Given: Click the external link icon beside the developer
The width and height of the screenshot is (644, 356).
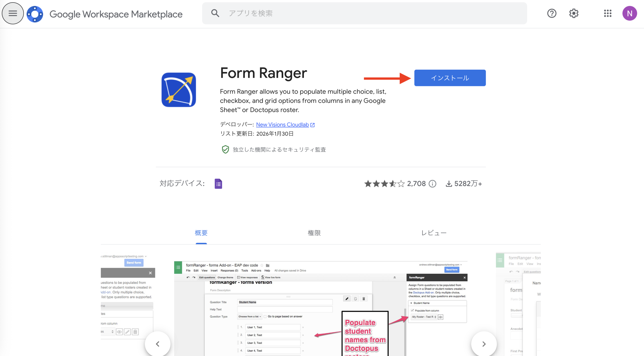Looking at the screenshot, I should pos(313,125).
